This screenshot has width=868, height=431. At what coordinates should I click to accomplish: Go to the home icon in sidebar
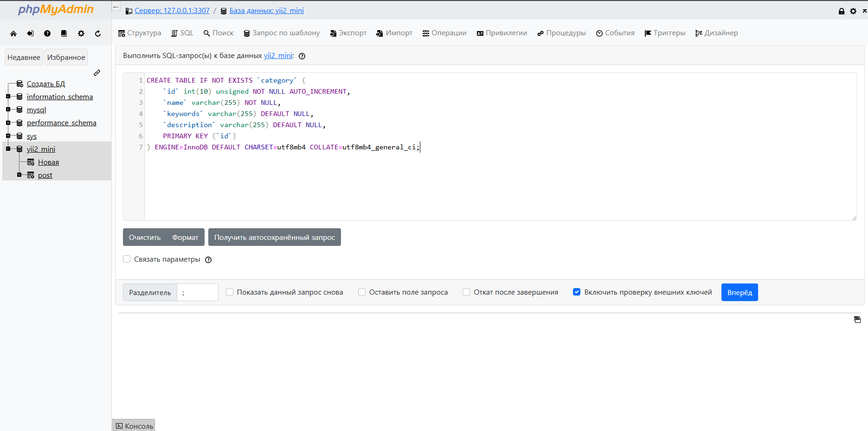click(x=13, y=33)
